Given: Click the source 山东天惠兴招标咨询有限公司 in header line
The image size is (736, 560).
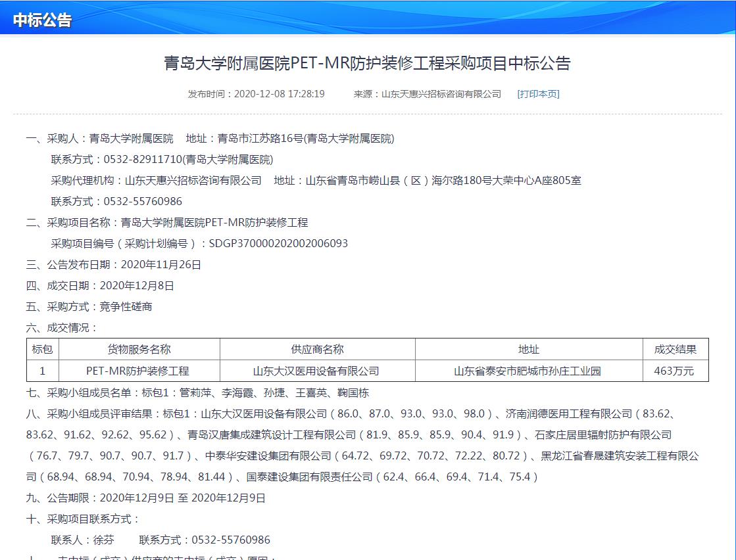Looking at the screenshot, I should point(441,94).
